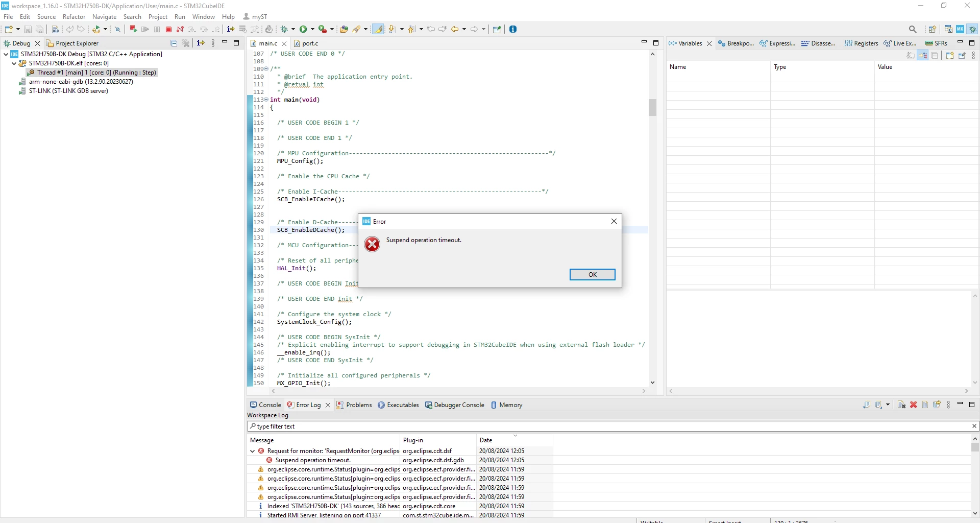Switch to the port.c editor tab
This screenshot has width=980, height=523.
pos(305,43)
